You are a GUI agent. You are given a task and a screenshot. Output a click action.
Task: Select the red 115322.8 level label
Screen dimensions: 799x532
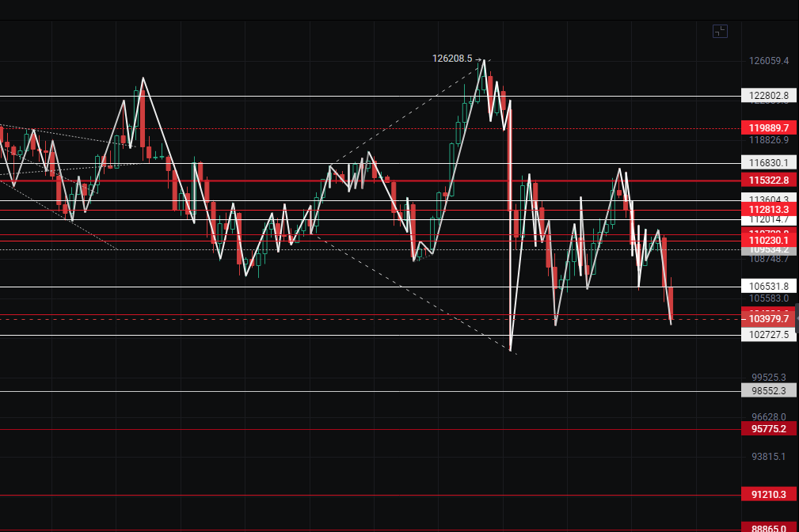pos(768,181)
